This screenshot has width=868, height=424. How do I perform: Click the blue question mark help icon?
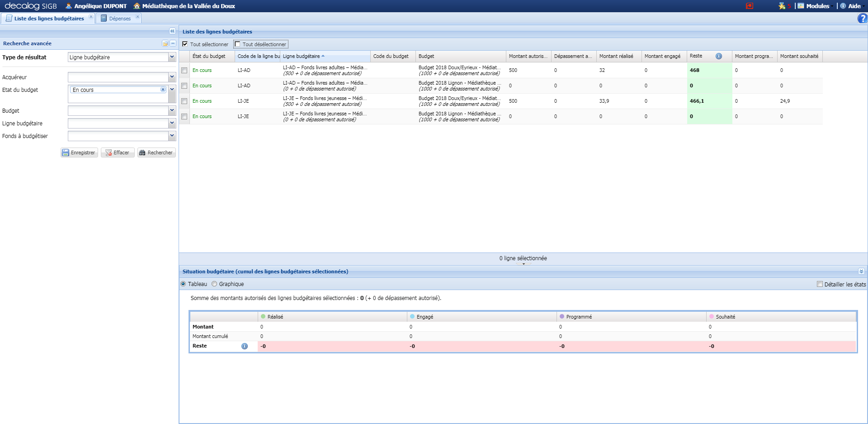[x=862, y=19]
